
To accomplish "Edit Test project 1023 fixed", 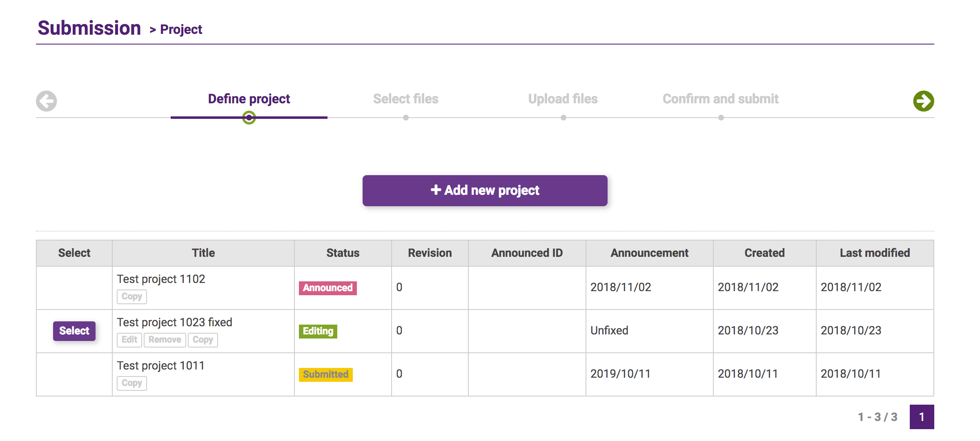I will click(x=129, y=340).
